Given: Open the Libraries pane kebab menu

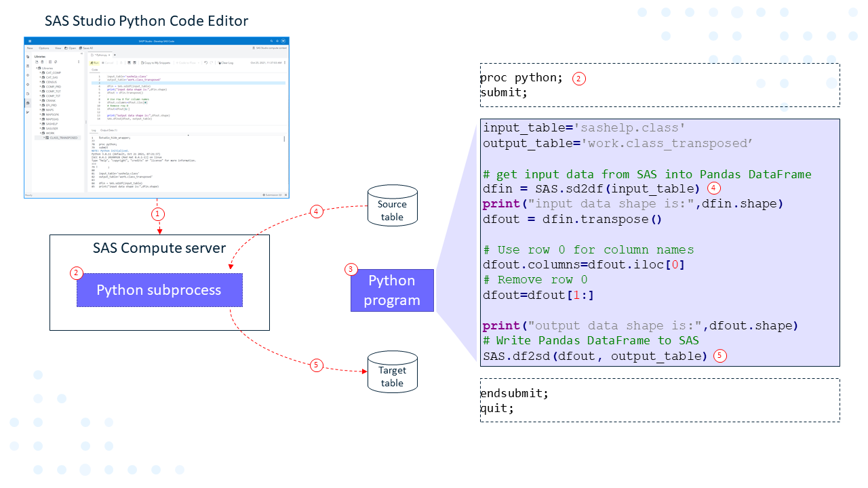Looking at the screenshot, I should pos(79,62).
